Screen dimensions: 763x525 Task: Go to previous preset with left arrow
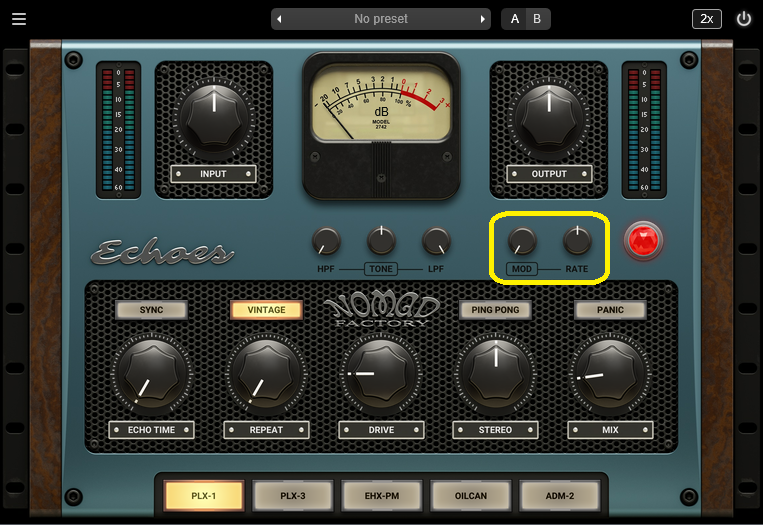[279, 19]
